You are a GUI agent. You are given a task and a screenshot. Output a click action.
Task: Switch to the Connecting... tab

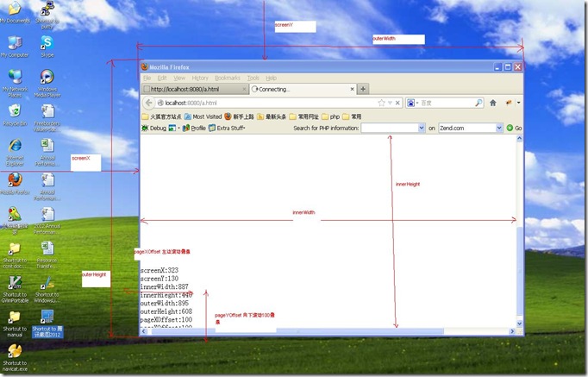click(303, 89)
